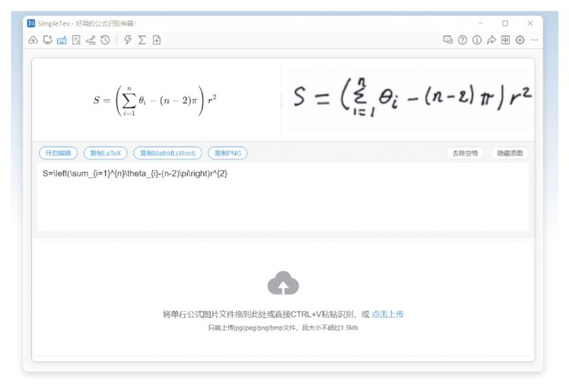This screenshot has width=569, height=392.
Task: Open help via question mark icon
Action: pos(462,40)
